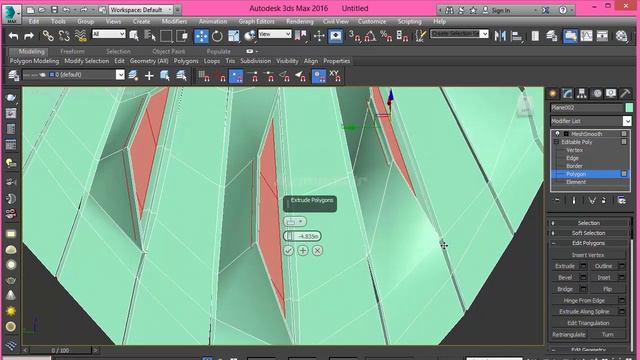640x360 pixels.
Task: Open Modify Selection ribbon panel
Action: click(87, 61)
